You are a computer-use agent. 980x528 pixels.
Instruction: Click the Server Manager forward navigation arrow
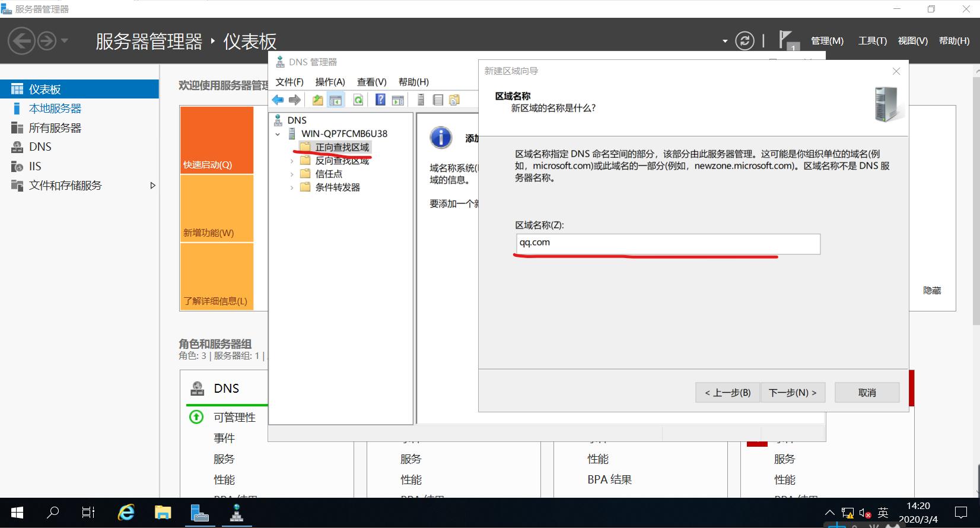coord(47,41)
